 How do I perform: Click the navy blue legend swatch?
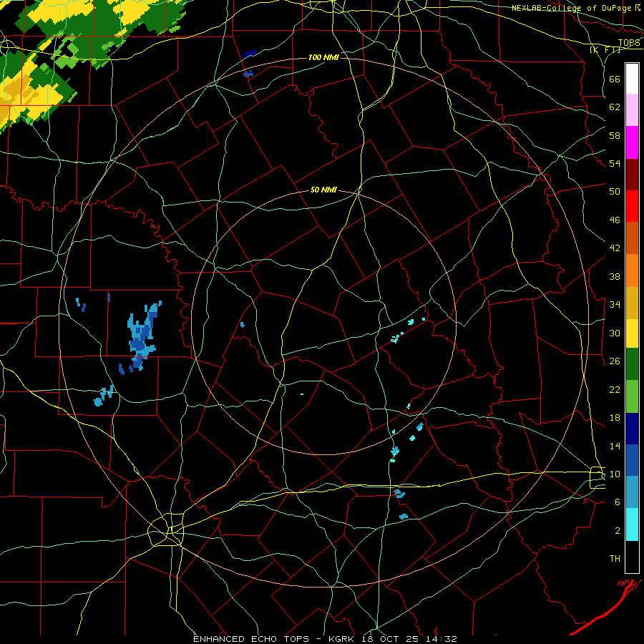coord(632,429)
